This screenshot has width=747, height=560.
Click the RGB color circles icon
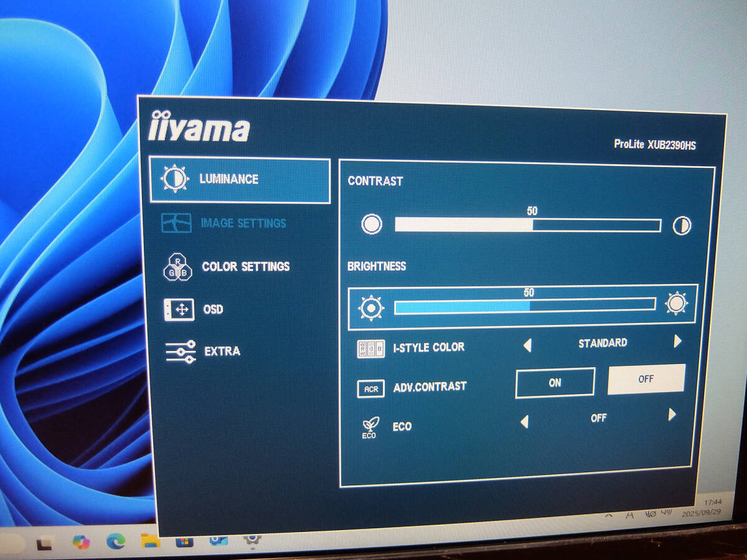click(177, 268)
